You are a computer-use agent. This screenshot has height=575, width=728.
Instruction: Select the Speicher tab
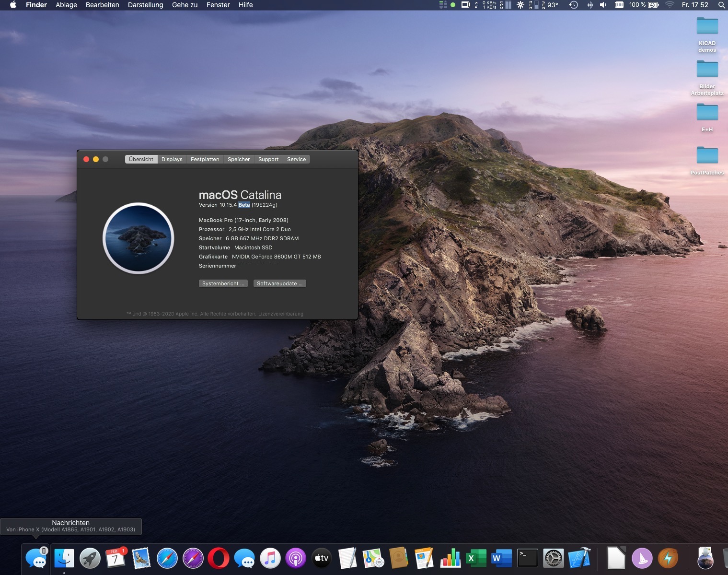[x=239, y=159]
